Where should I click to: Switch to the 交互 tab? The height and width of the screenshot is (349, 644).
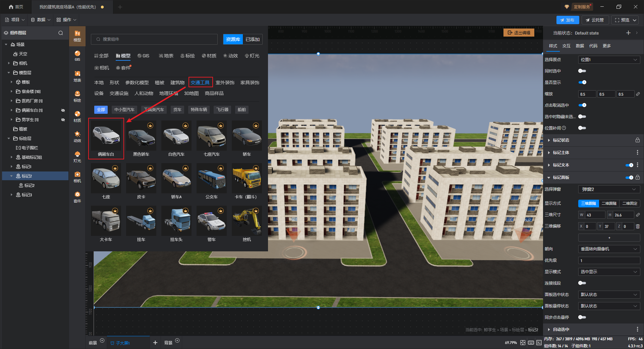(x=566, y=46)
